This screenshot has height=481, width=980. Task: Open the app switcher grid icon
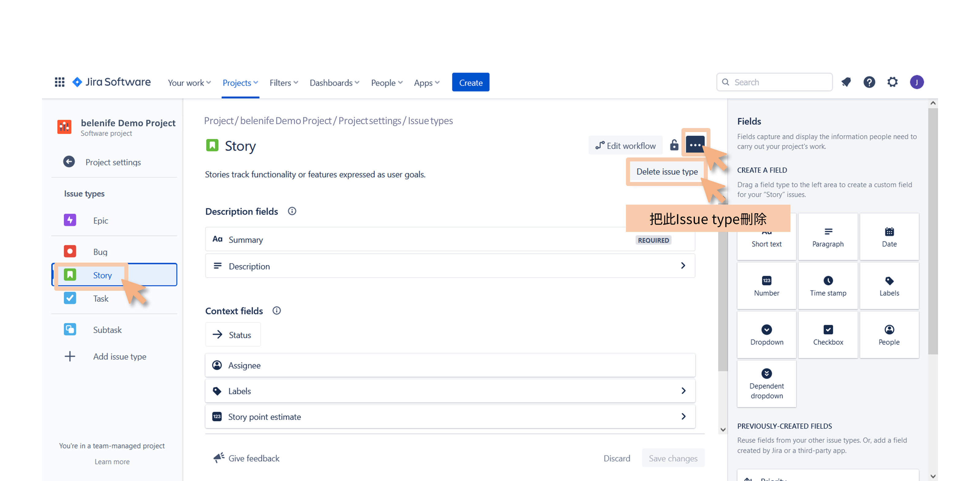[59, 82]
